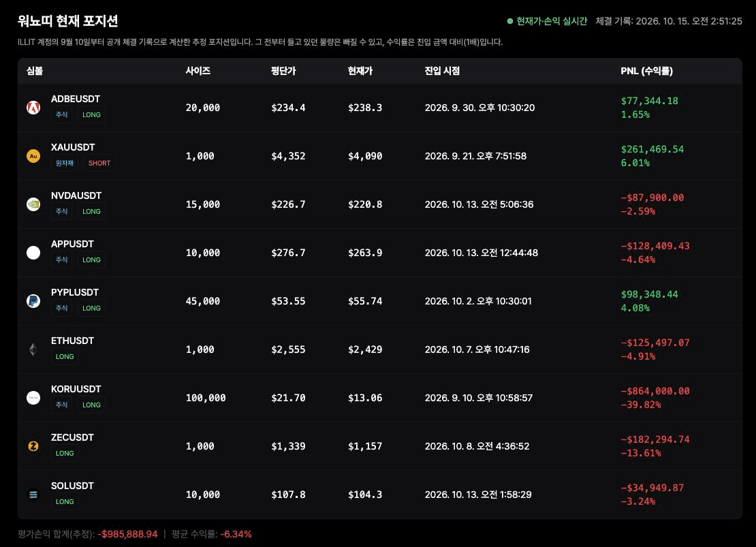Click the 원자재 tag under XAUUSDT
This screenshot has height=547, width=756.
(65, 163)
